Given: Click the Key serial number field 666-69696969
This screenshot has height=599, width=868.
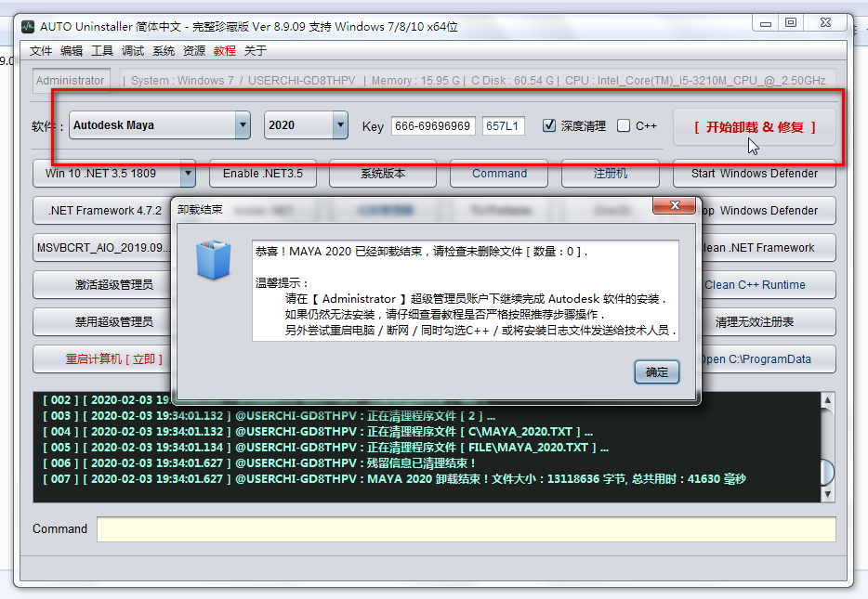Looking at the screenshot, I should pos(433,125).
